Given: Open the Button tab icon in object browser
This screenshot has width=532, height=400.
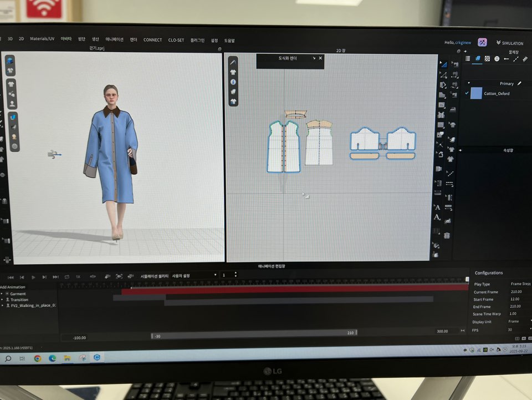Looking at the screenshot, I should 497,58.
